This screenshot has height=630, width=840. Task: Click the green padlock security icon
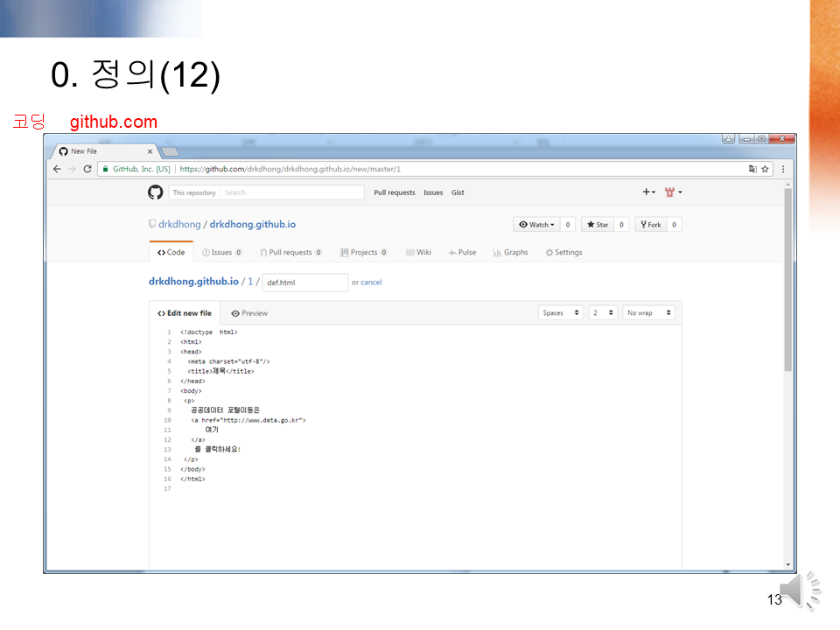106,169
